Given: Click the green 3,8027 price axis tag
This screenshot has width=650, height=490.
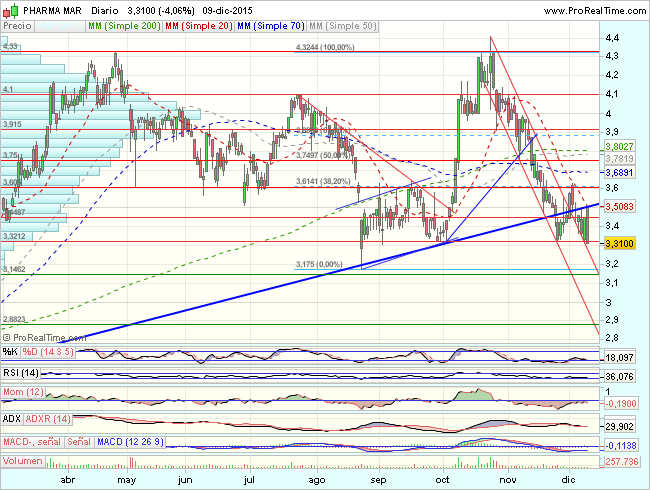Looking at the screenshot, I should click(619, 146).
